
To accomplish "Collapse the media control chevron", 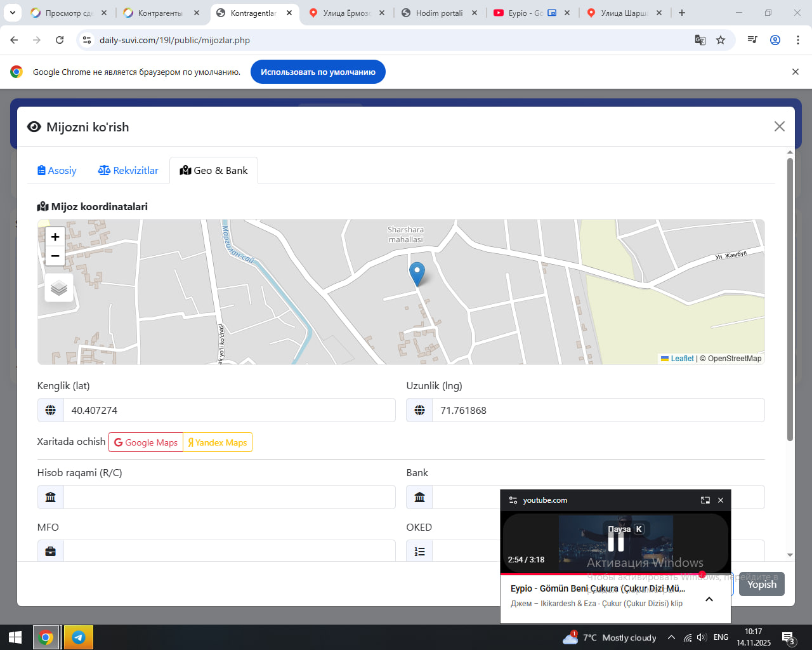I will (x=709, y=599).
